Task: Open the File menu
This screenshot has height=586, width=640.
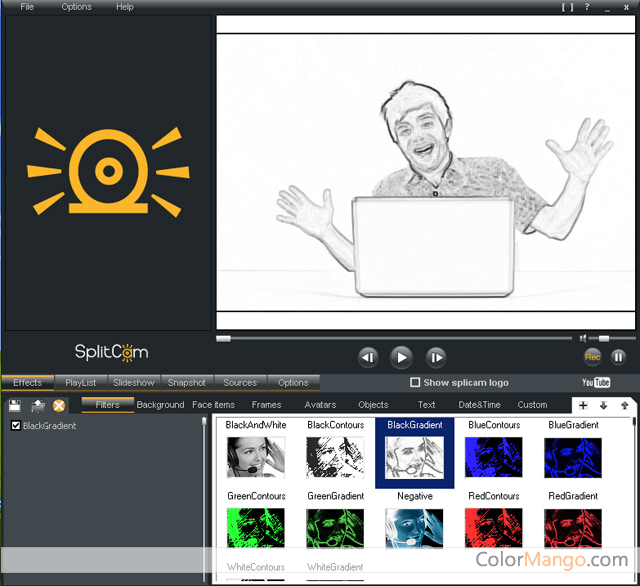Action: 27,7
